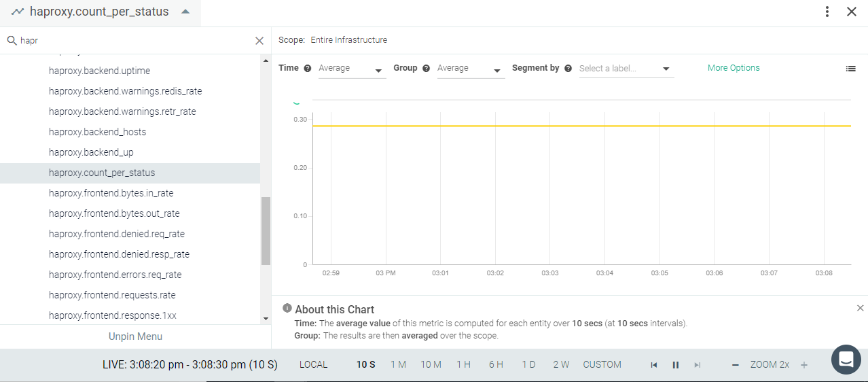Select haproxy.count_per_status in the list
The image size is (868, 382).
point(130,173)
